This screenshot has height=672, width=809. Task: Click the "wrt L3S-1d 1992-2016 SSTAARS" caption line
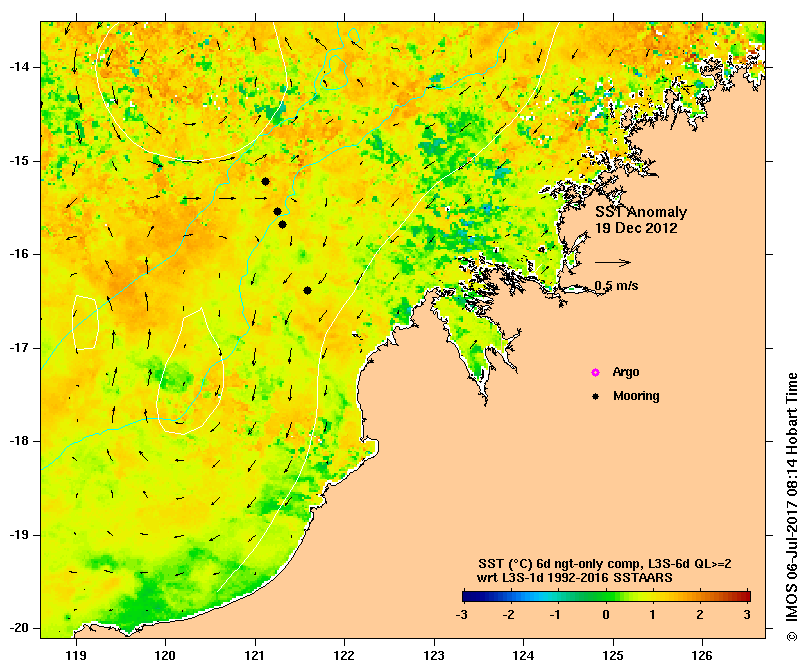pos(575,578)
